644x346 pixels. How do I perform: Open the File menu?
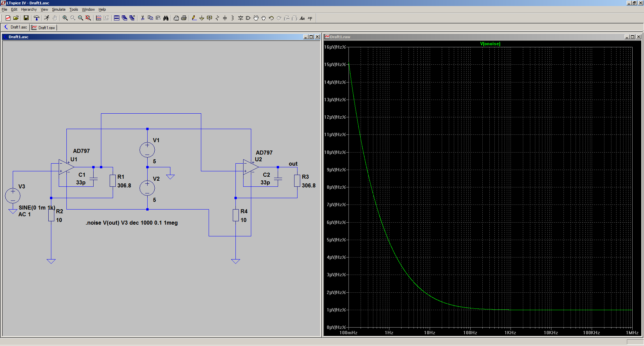(x=4, y=9)
